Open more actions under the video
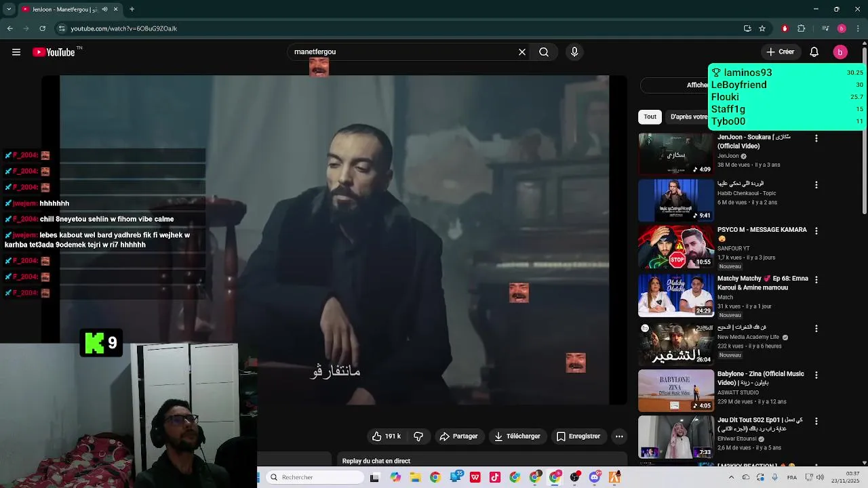This screenshot has width=868, height=488. click(619, 436)
